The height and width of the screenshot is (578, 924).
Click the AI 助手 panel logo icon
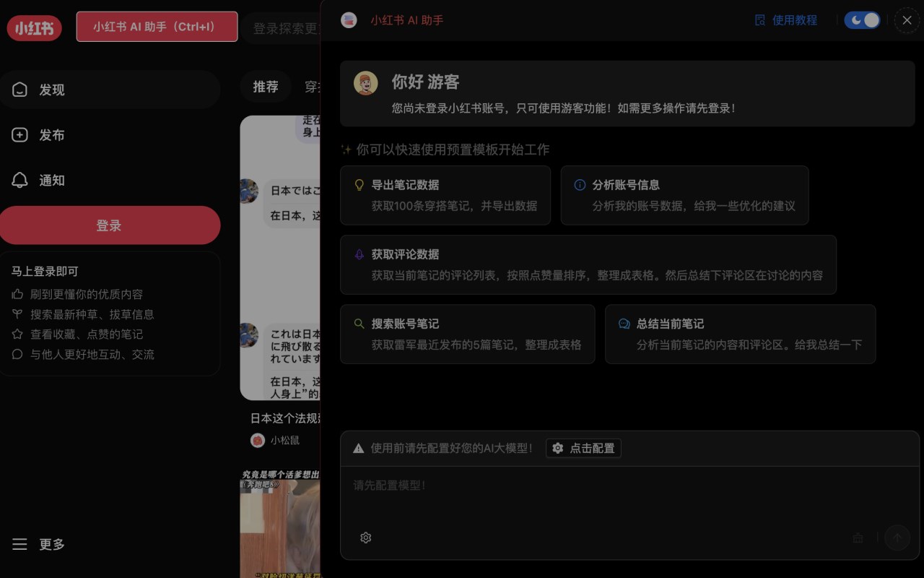pos(349,20)
